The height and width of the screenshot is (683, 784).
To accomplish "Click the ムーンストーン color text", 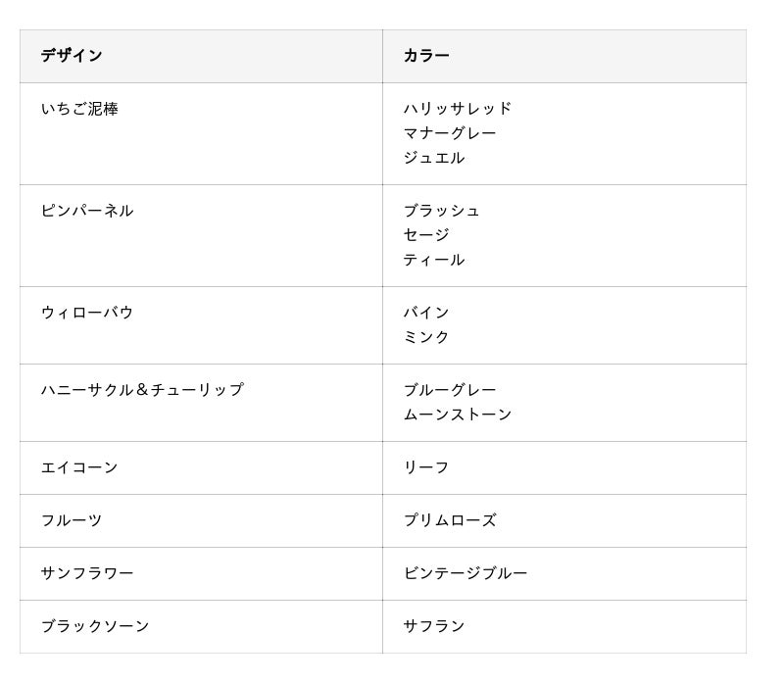I will (458, 415).
